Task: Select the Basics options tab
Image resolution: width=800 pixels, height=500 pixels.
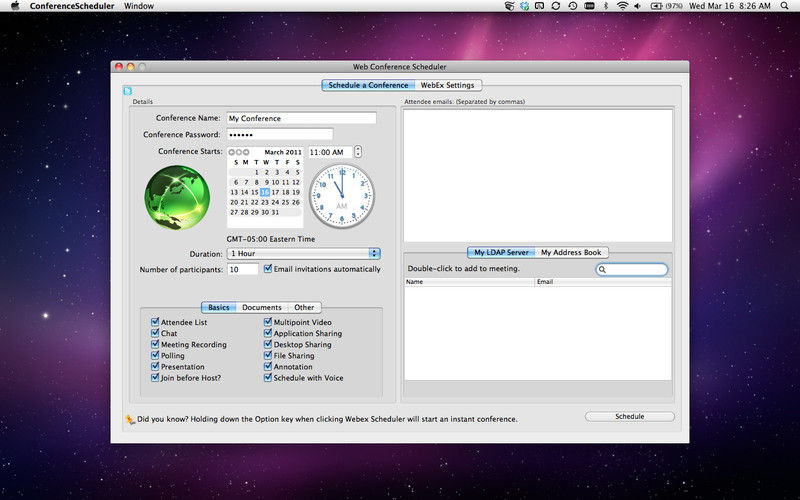Action: tap(218, 307)
